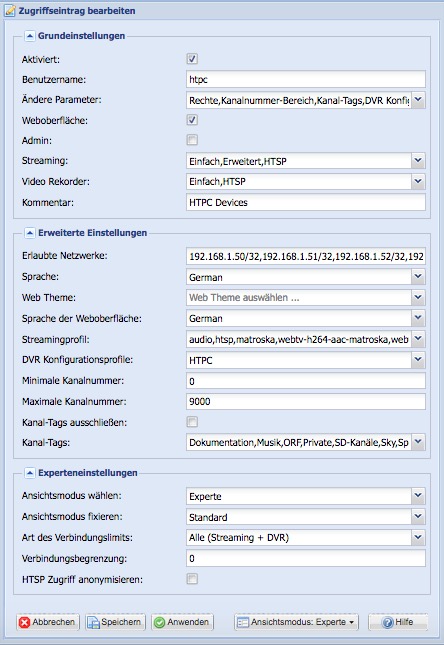The height and width of the screenshot is (645, 444).
Task: Uncheck the Aktiviert checkbox
Action: 192,59
